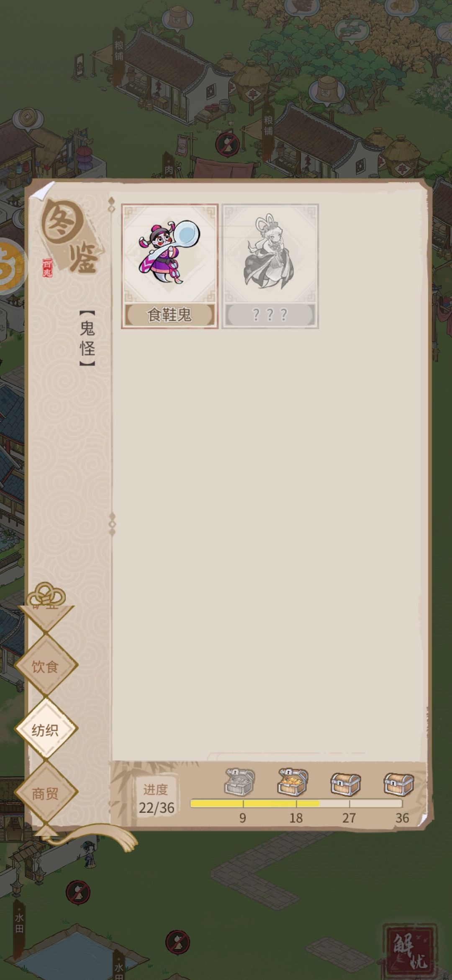This screenshot has width=452, height=980.
Task: Tap the locked chest at 36
Action: click(399, 783)
